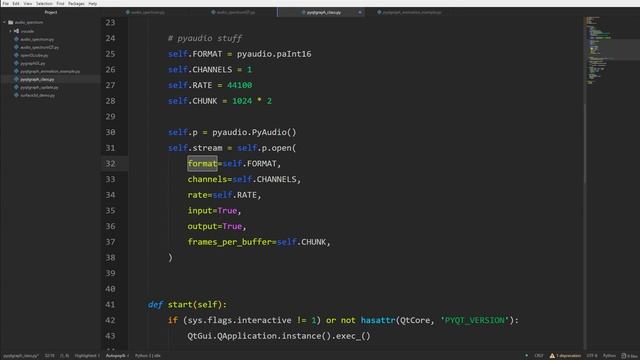Click the Python icon beside openGLcube.py

coord(16,55)
